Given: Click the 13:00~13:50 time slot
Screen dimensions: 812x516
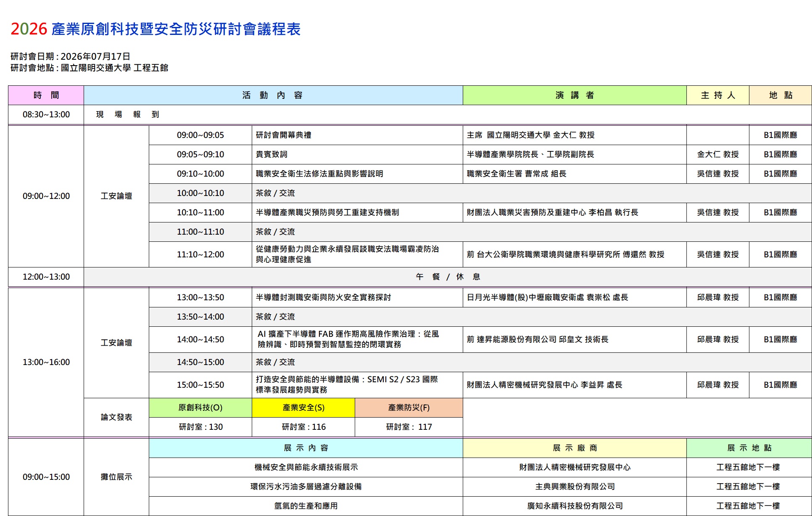Looking at the screenshot, I should tap(200, 297).
